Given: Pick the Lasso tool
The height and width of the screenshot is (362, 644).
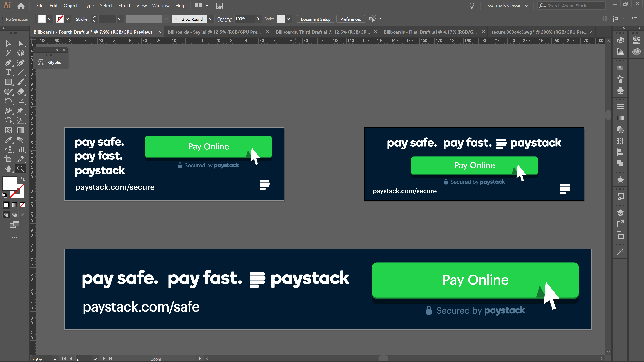Looking at the screenshot, I should [21, 53].
